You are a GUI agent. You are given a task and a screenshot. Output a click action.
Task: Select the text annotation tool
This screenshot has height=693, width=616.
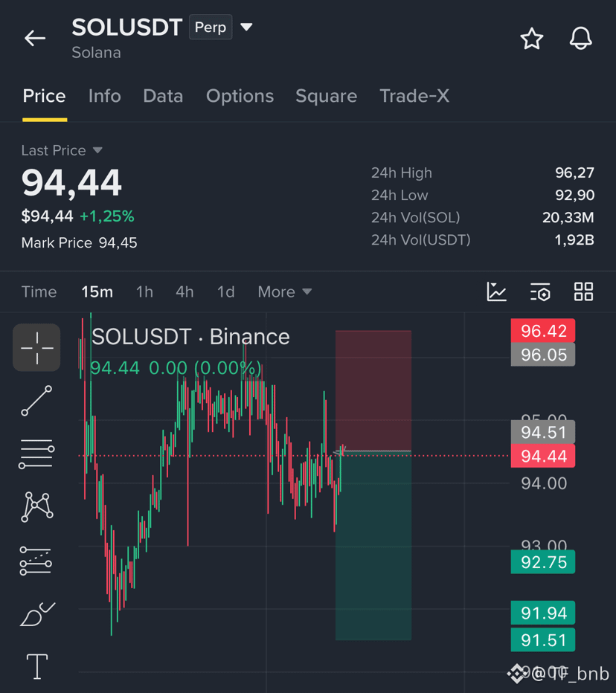(37, 666)
